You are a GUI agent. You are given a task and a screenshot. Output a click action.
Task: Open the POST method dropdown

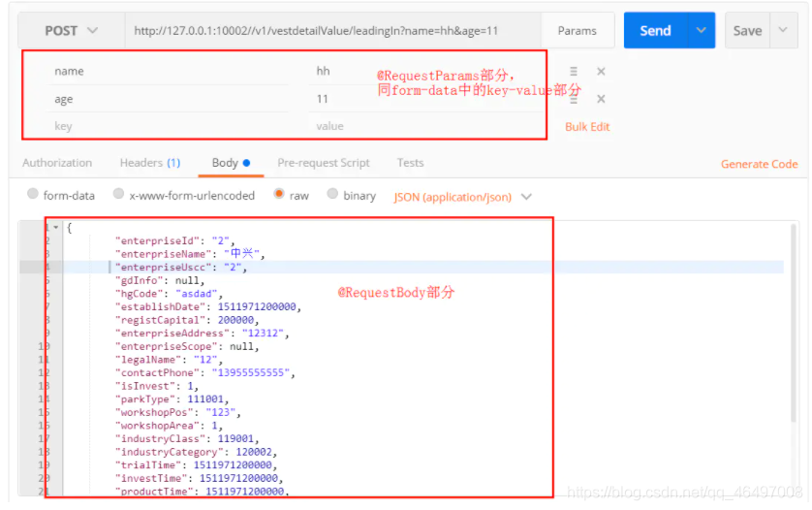(x=71, y=31)
